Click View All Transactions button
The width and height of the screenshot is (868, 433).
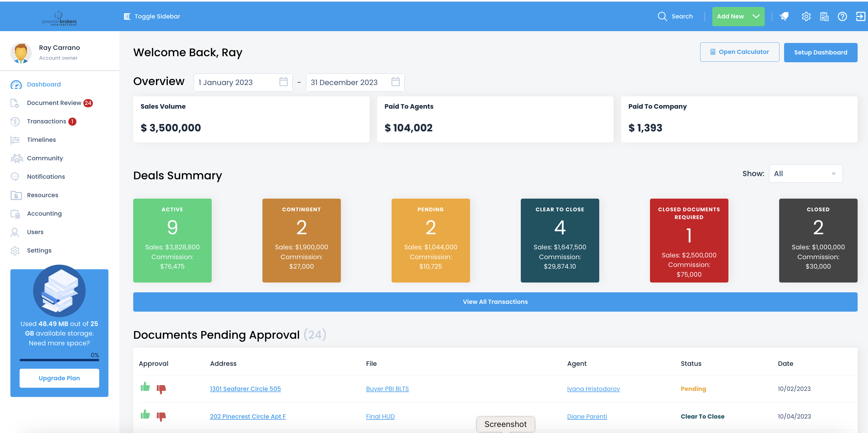click(495, 302)
